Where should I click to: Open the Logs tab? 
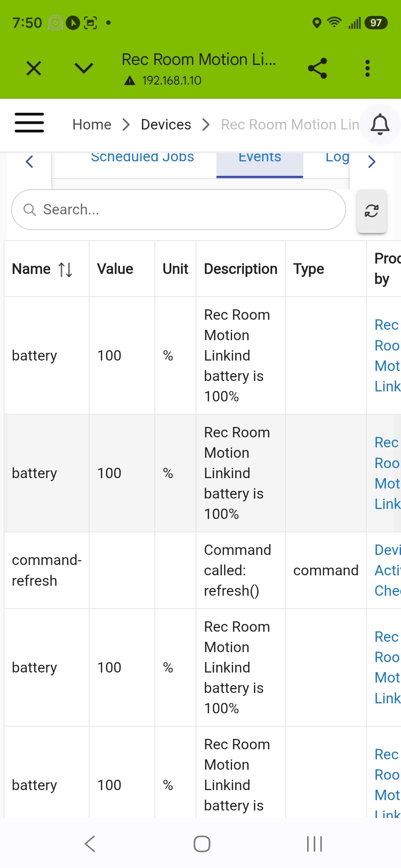(337, 158)
